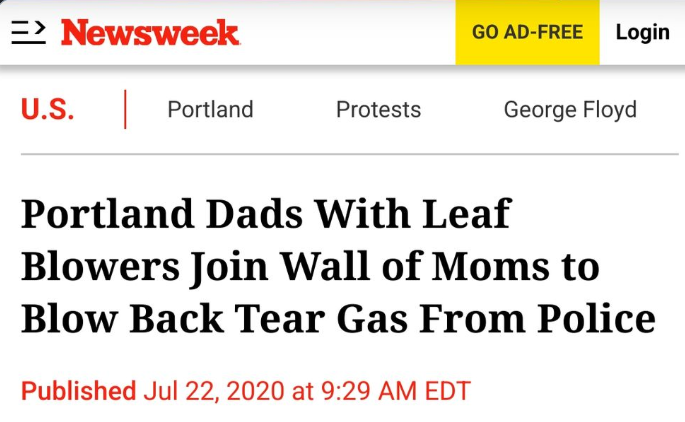The width and height of the screenshot is (685, 422).
Task: Click the word "Leaf" in headline
Action: point(467,214)
